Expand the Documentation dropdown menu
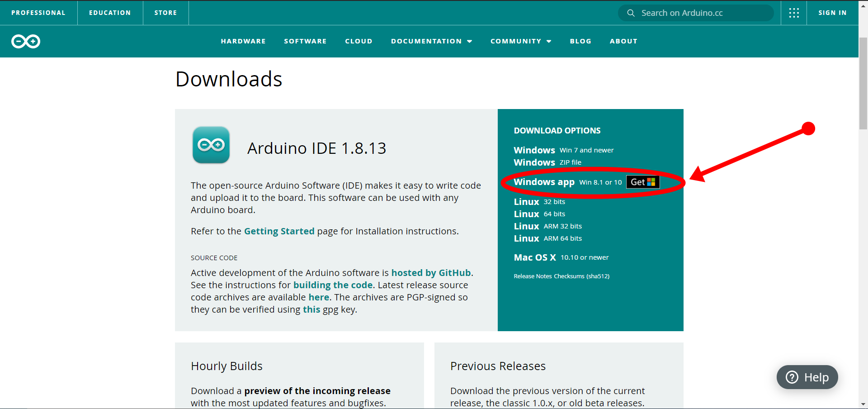The width and height of the screenshot is (868, 409). (431, 41)
